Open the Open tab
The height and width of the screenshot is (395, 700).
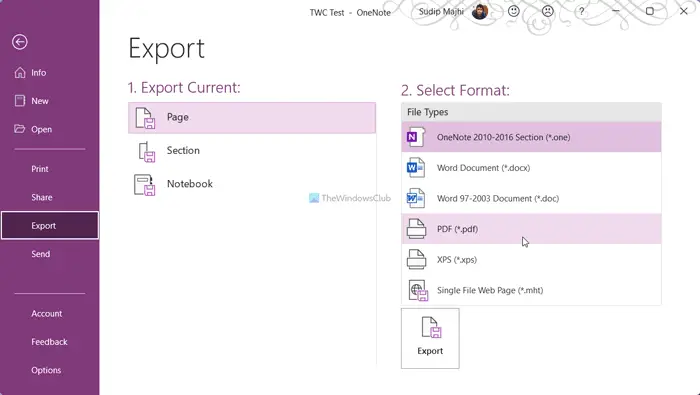click(x=50, y=129)
